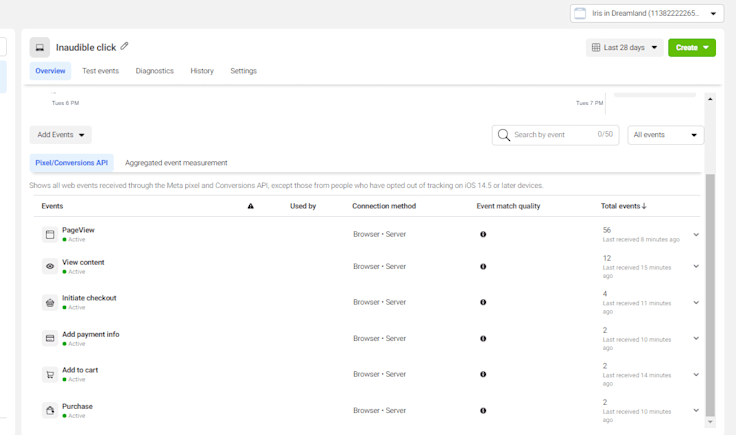Click the Tues 6 PM chart label
Viewport: 736px width, 435px height.
coord(65,103)
